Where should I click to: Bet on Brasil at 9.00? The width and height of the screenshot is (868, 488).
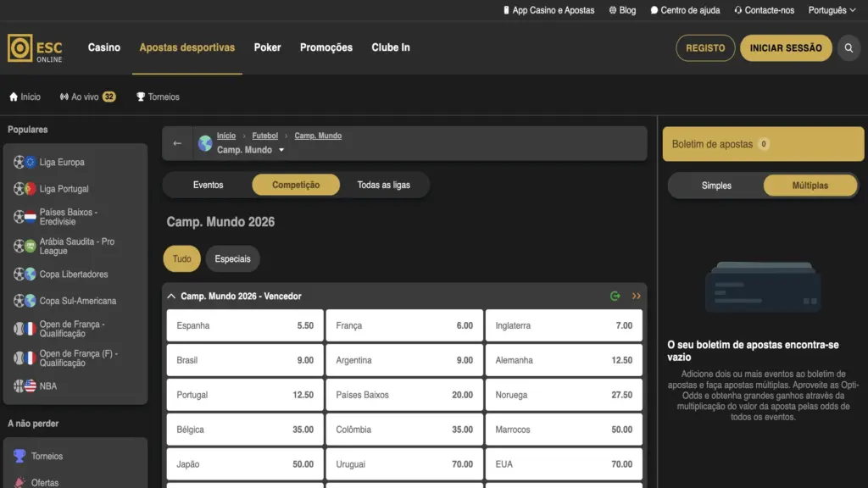245,360
